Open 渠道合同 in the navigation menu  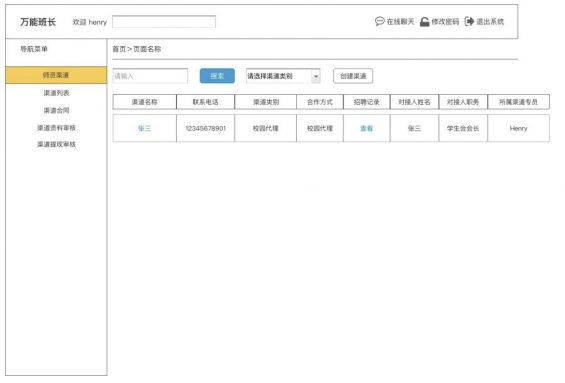pyautogui.click(x=56, y=110)
